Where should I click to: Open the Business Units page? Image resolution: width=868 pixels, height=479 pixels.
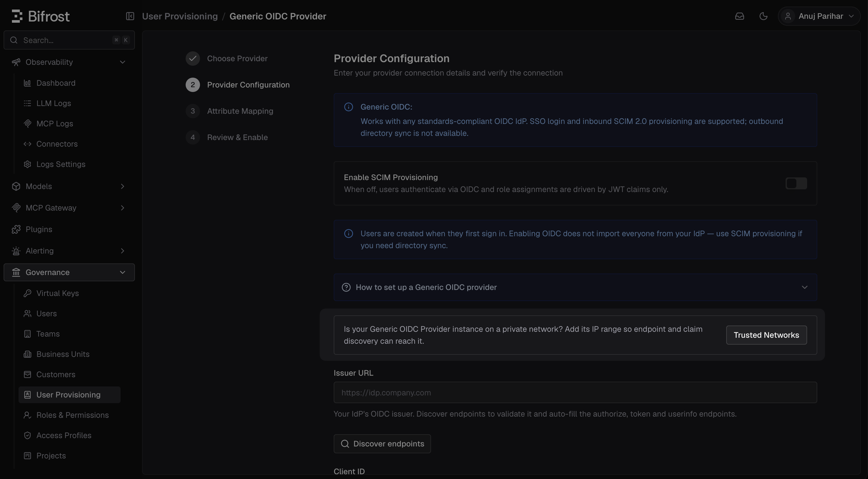coord(70,354)
